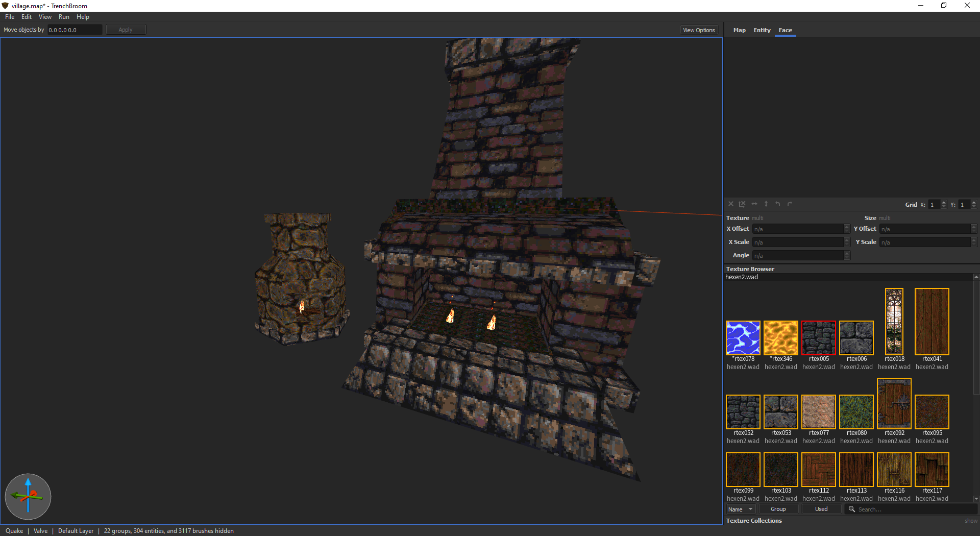Switch to the Map tab

click(x=739, y=30)
